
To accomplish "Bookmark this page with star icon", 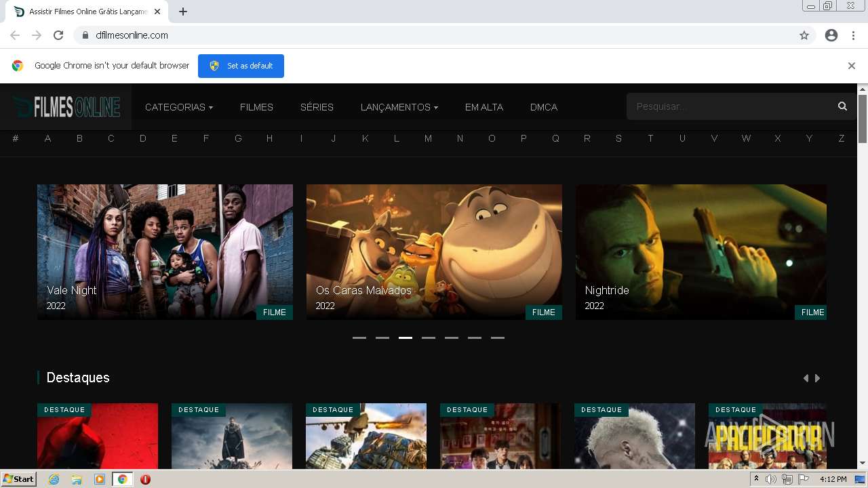I will [x=804, y=35].
